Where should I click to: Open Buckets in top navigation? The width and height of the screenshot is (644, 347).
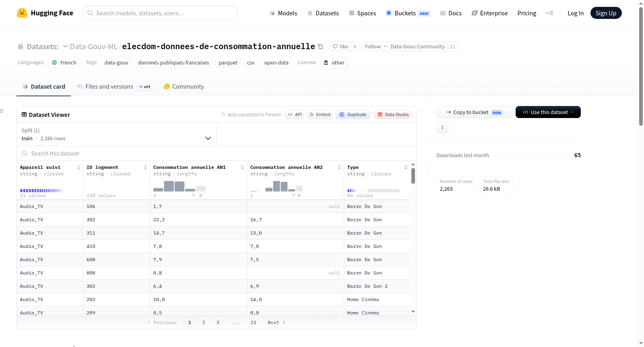coord(408,13)
